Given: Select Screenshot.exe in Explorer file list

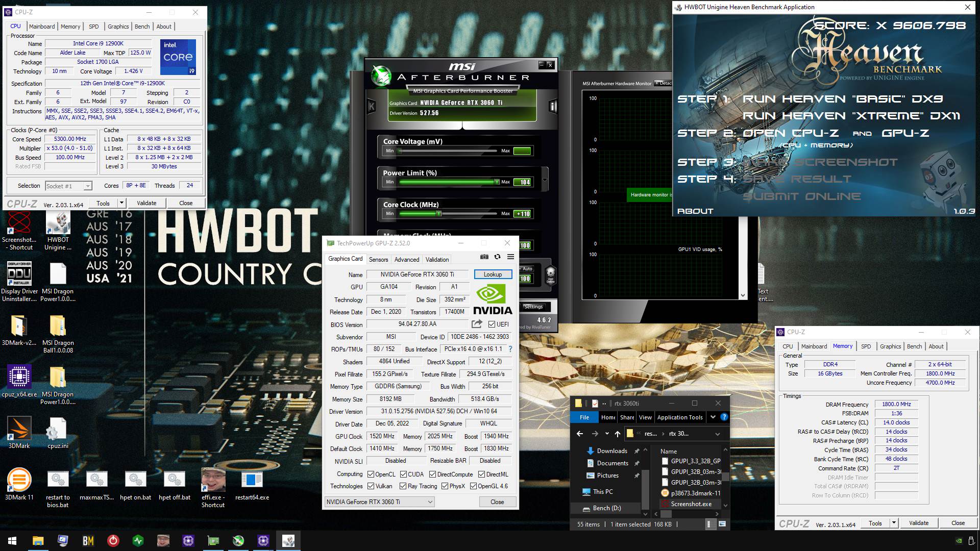Looking at the screenshot, I should [691, 504].
